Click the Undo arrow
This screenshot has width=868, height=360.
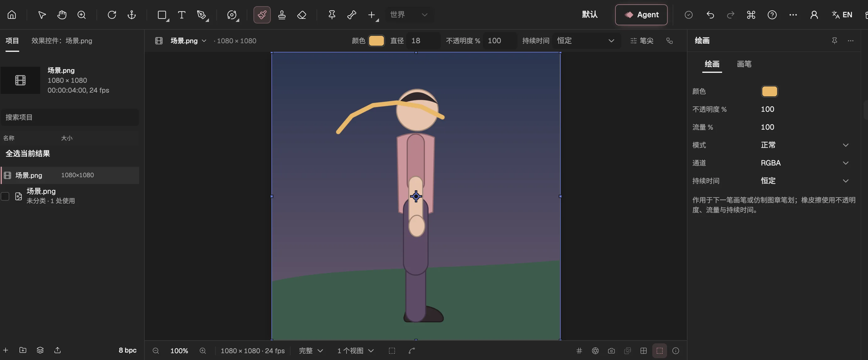point(710,15)
